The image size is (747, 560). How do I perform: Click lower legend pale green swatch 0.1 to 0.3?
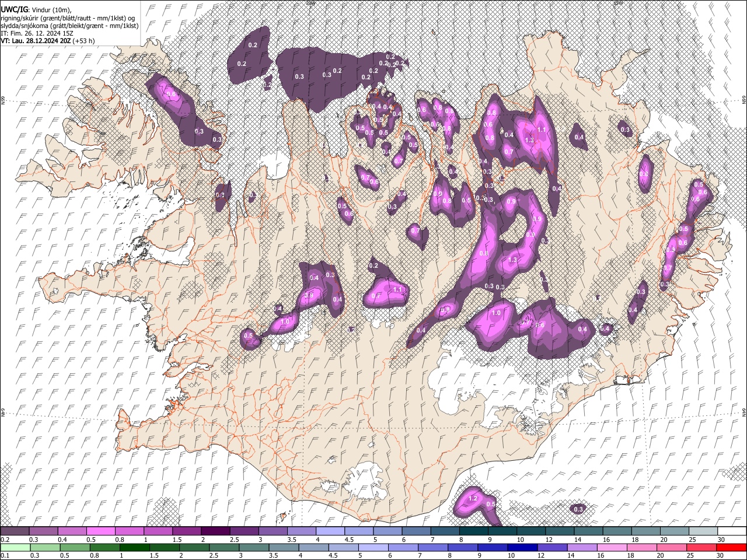coord(15,547)
